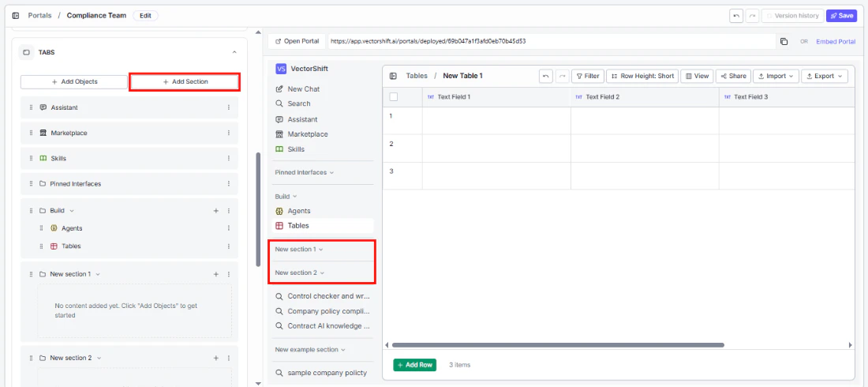Click the Edit button beside Compliance Team
868x387 pixels.
pyautogui.click(x=146, y=16)
